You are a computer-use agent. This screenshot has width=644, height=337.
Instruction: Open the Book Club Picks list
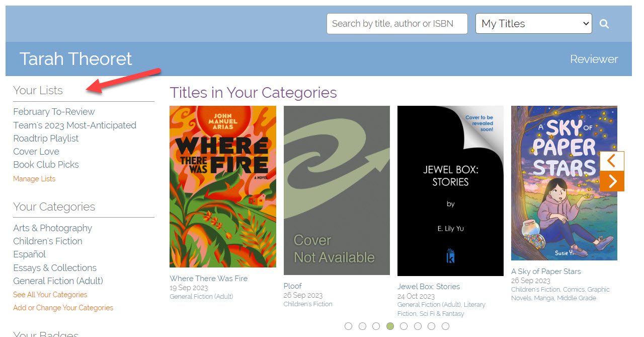coord(46,165)
